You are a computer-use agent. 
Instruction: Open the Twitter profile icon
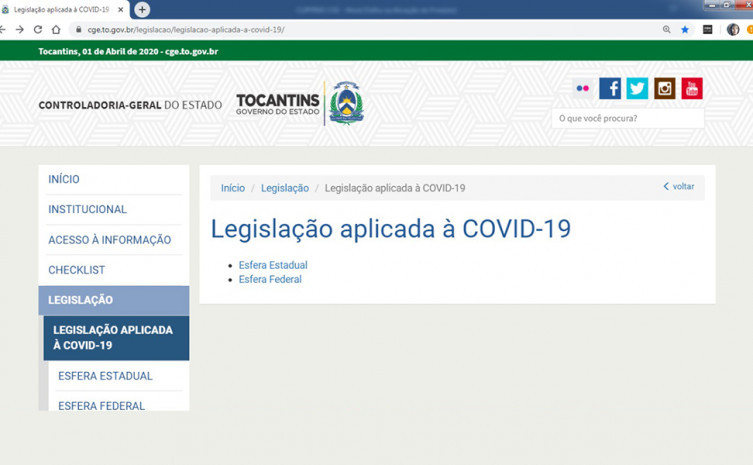tap(637, 88)
